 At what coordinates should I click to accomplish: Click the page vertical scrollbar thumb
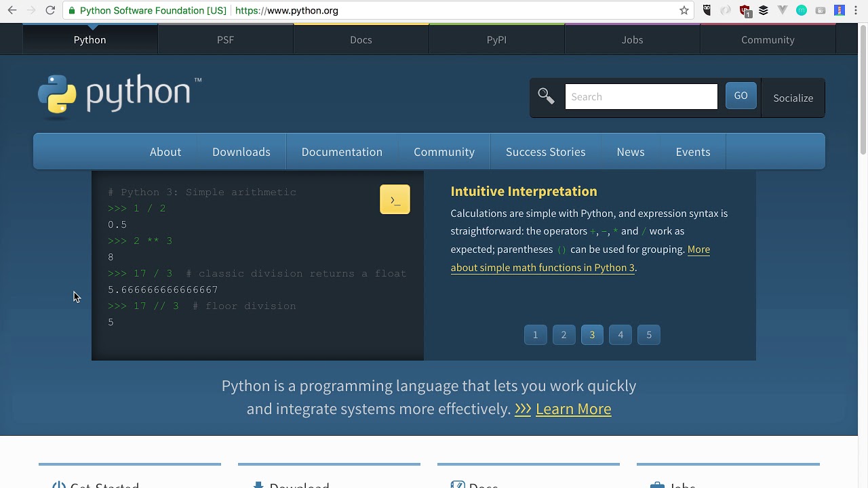(x=863, y=90)
